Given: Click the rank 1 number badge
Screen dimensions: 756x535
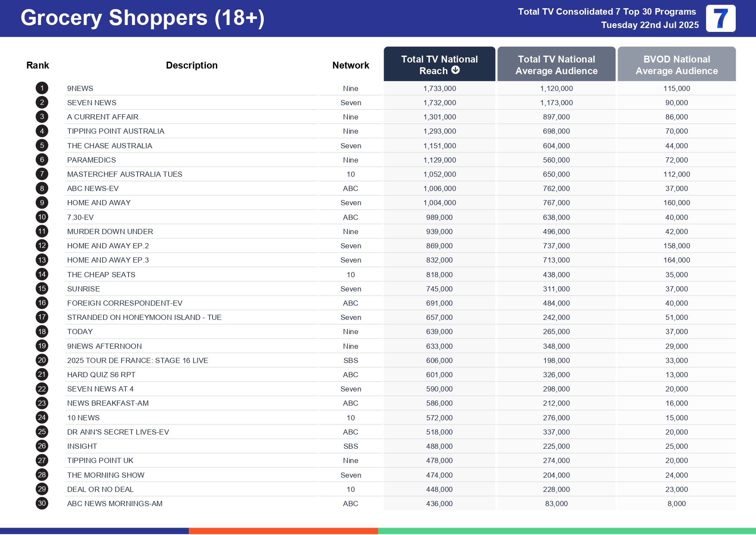Looking at the screenshot, I should [42, 88].
